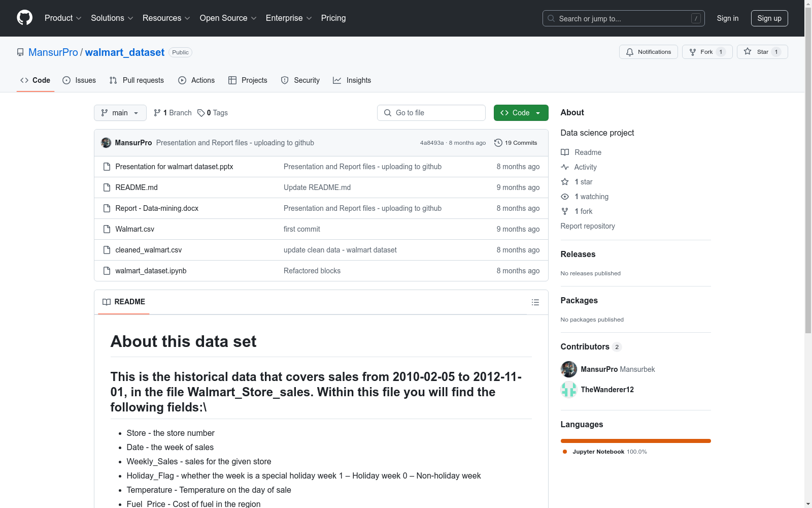Open the Packages section heading link
The height and width of the screenshot is (508, 812).
tap(579, 300)
